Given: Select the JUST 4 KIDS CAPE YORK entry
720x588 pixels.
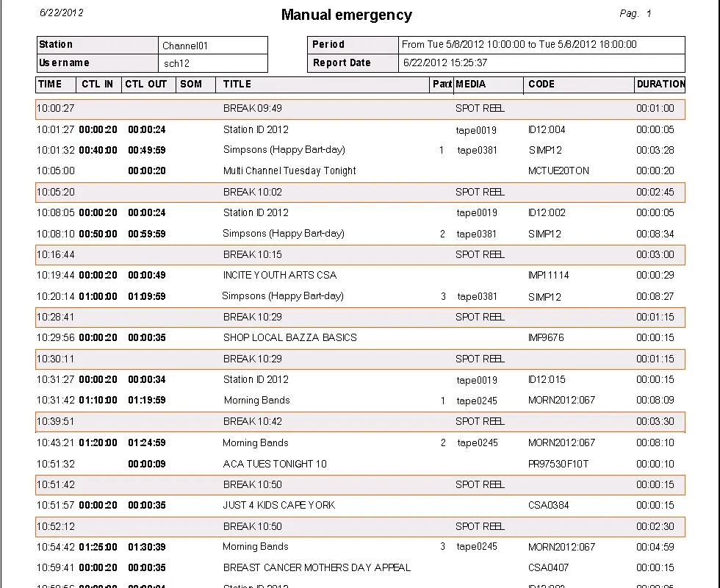Looking at the screenshot, I should 278,505.
